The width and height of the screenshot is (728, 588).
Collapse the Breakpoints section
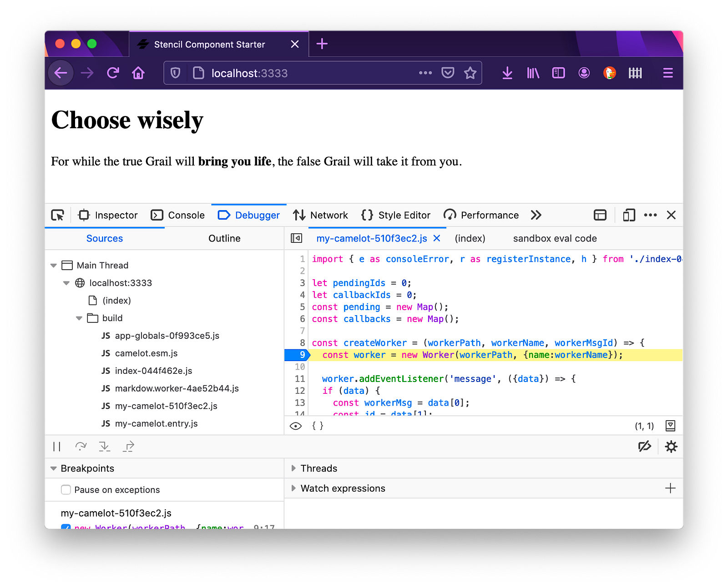(54, 468)
